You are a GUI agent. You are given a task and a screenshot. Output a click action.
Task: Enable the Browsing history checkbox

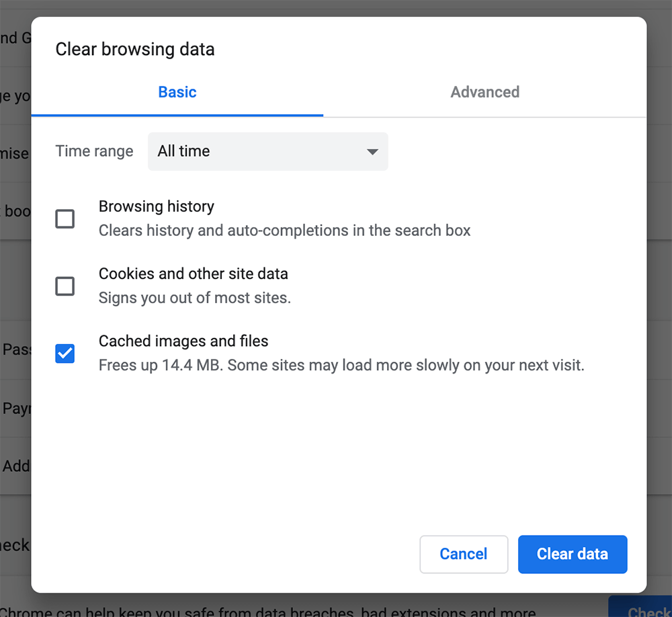pyautogui.click(x=65, y=219)
